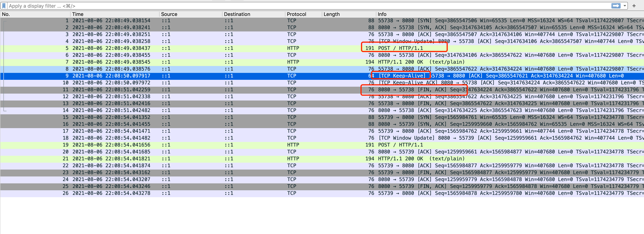Viewport: 644px width, 234px height.
Task: Select packet 21 HTTP 200 OK text/plain
Action: coord(421,158)
